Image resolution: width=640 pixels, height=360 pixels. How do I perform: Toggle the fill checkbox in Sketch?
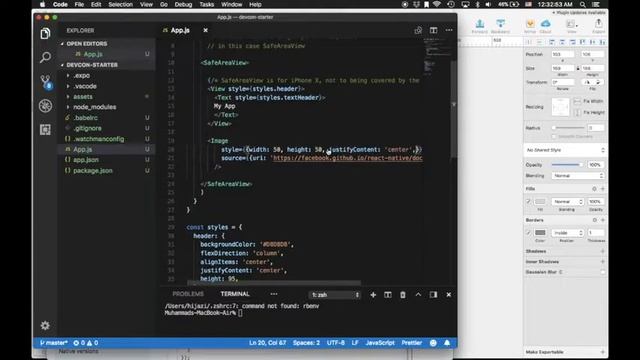point(528,202)
